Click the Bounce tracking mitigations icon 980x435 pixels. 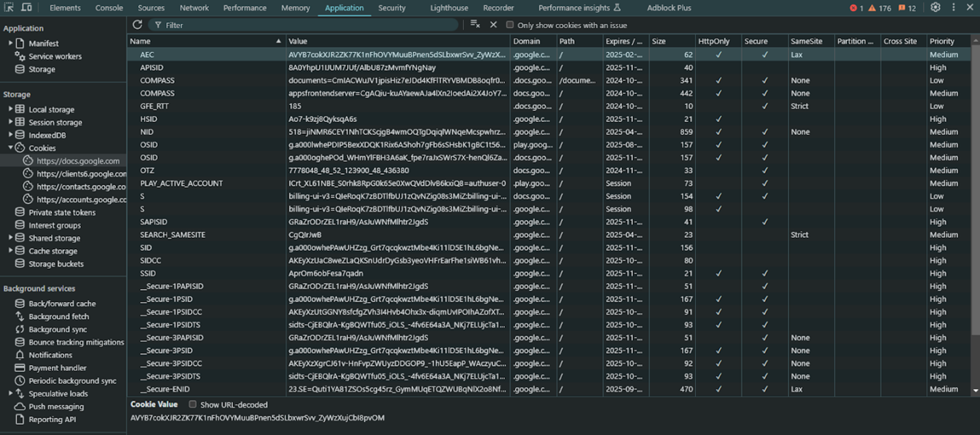coord(20,342)
